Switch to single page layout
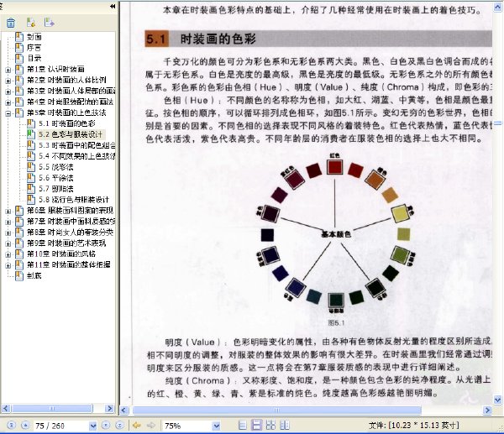 click(243, 426)
